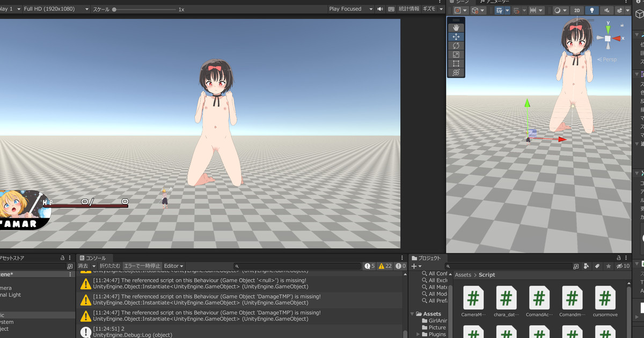Click the plus create button in Project
Viewport: 644px width, 338px height.
click(414, 266)
